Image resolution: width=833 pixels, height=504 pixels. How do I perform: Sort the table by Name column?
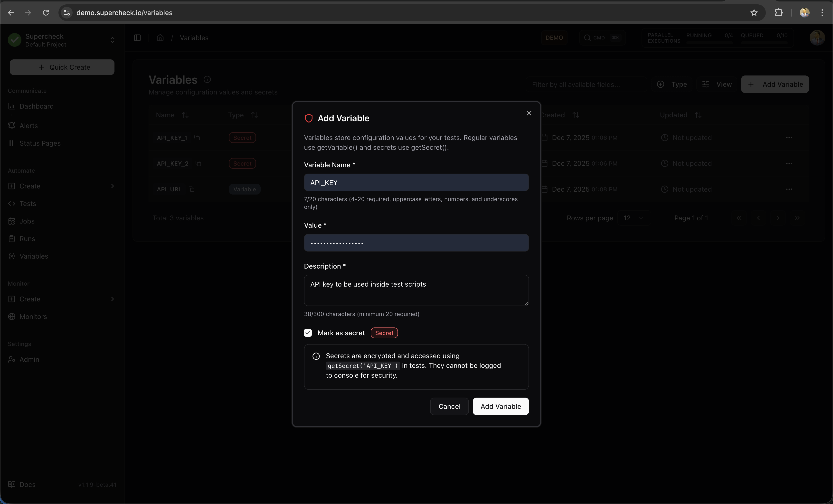tap(185, 115)
